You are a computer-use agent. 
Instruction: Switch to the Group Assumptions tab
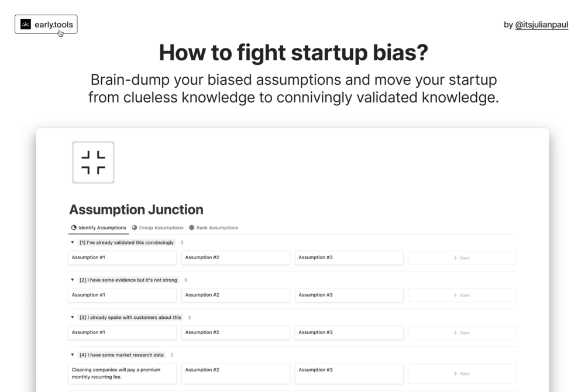point(161,228)
